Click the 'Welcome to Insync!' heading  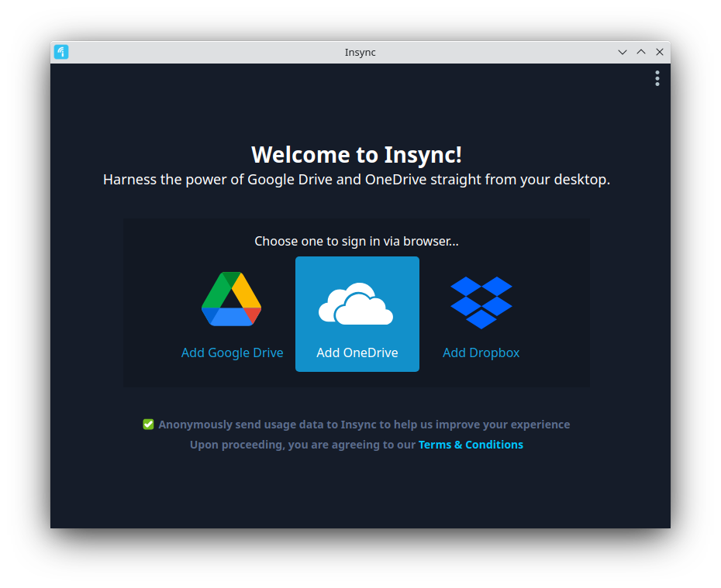(357, 155)
